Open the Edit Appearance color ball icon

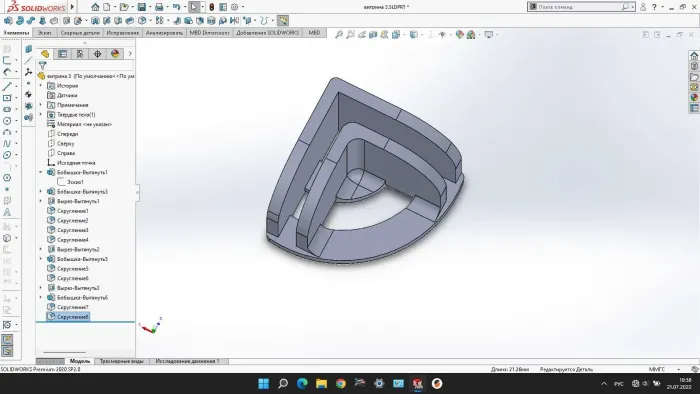tap(459, 34)
